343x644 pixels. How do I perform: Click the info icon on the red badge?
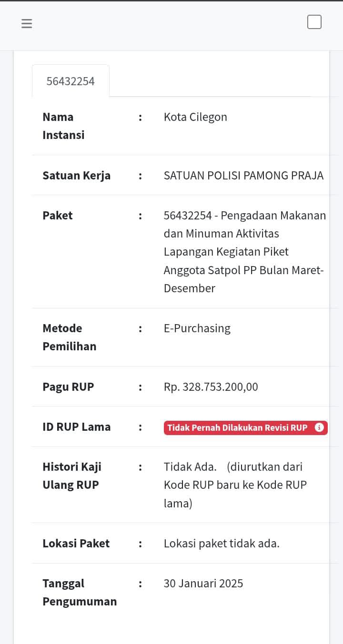tap(319, 427)
